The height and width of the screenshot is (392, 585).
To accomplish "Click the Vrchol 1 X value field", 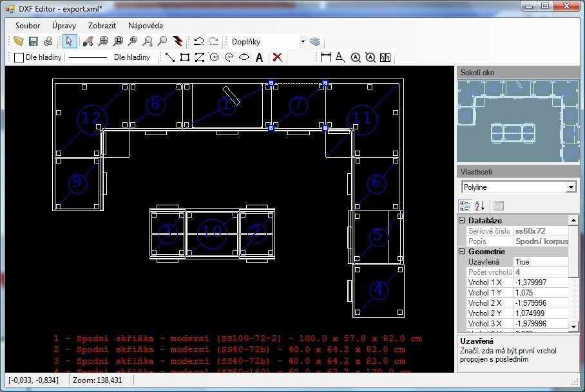I will [x=541, y=282].
